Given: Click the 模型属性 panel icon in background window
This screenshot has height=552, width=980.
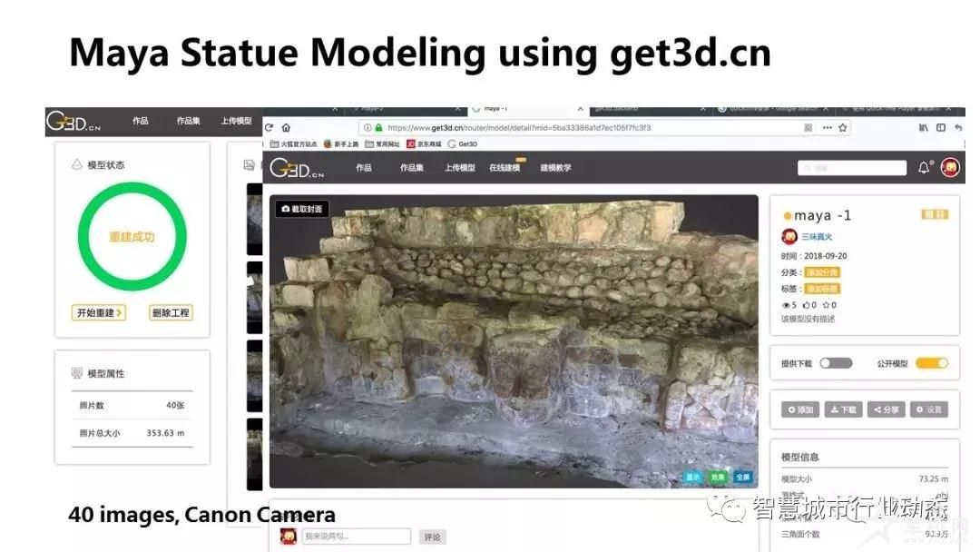Looking at the screenshot, I should point(77,373).
